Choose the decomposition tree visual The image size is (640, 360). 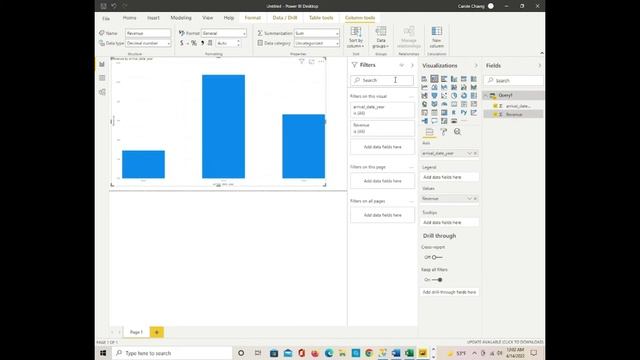pos(424,121)
